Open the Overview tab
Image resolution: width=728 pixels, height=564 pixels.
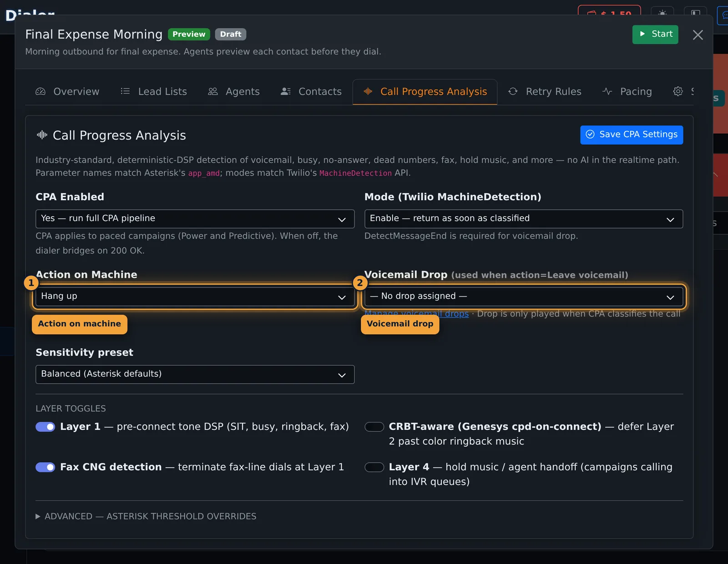(67, 92)
